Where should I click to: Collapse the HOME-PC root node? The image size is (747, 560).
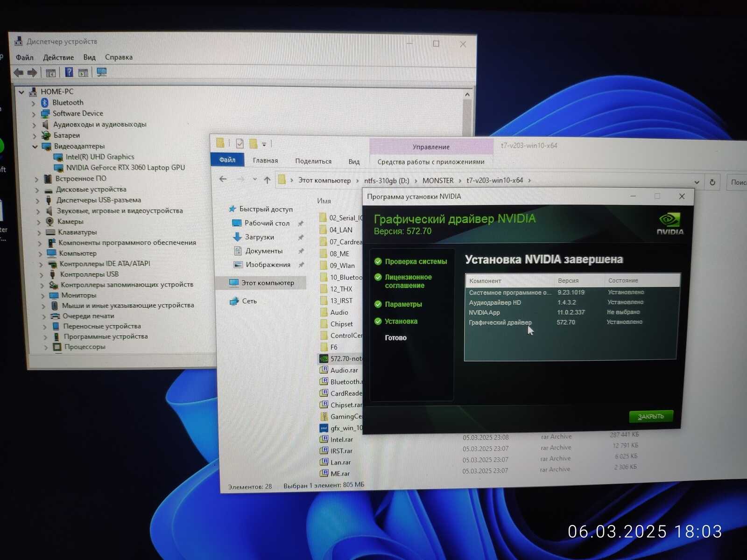click(21, 92)
